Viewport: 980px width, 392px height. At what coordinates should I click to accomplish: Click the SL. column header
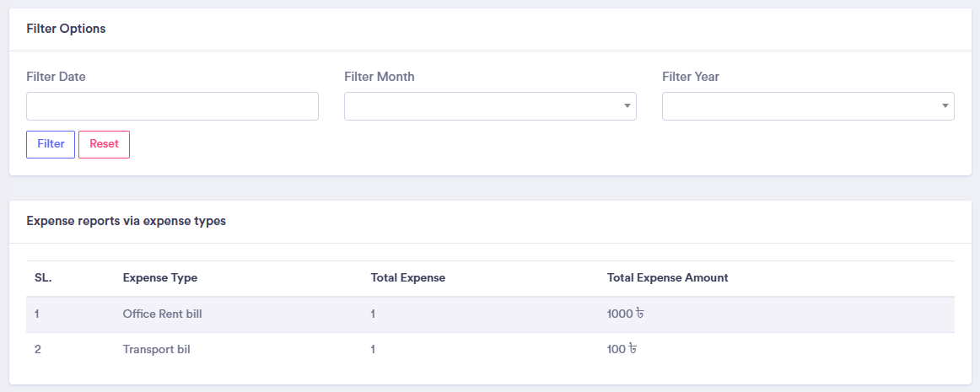(x=43, y=277)
